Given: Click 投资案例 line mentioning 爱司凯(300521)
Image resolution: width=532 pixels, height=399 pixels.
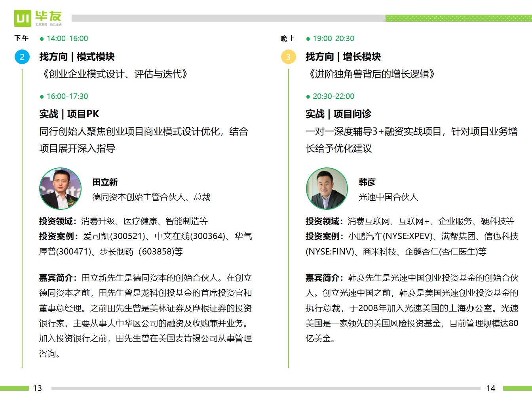Looking at the screenshot, I should 146,236.
